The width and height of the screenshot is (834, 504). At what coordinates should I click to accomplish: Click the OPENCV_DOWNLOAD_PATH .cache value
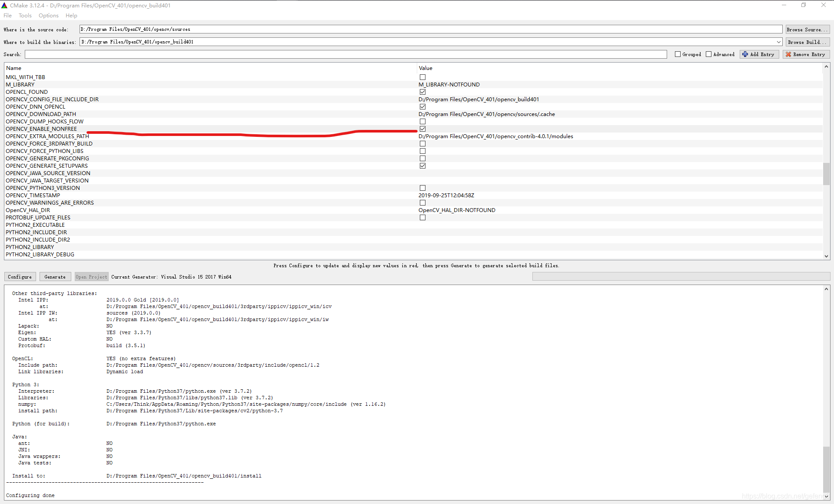(487, 114)
